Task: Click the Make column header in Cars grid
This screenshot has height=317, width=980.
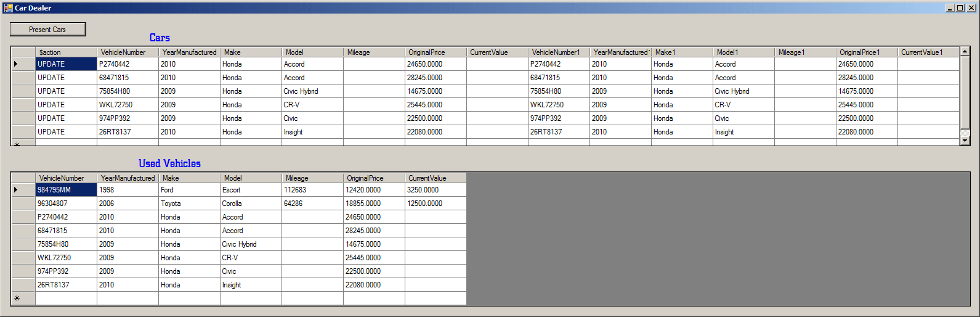Action: click(x=251, y=52)
